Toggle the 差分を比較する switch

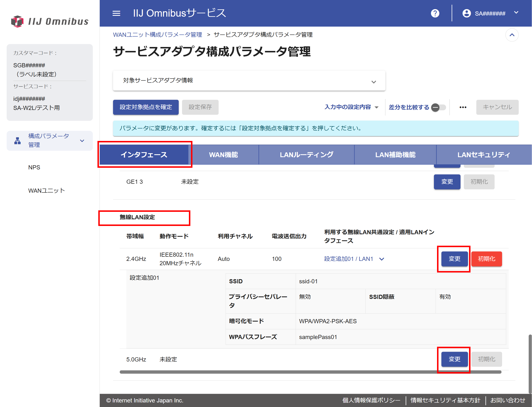coord(438,107)
